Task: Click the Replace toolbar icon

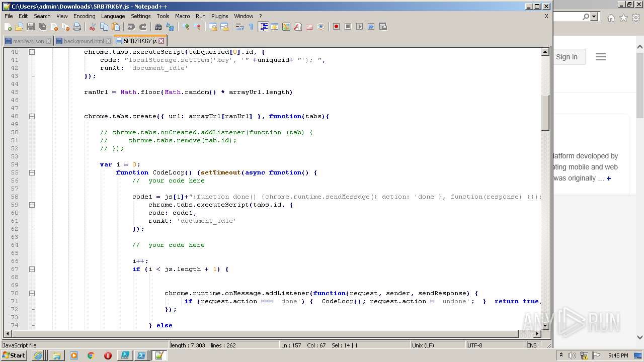Action: click(170, 27)
